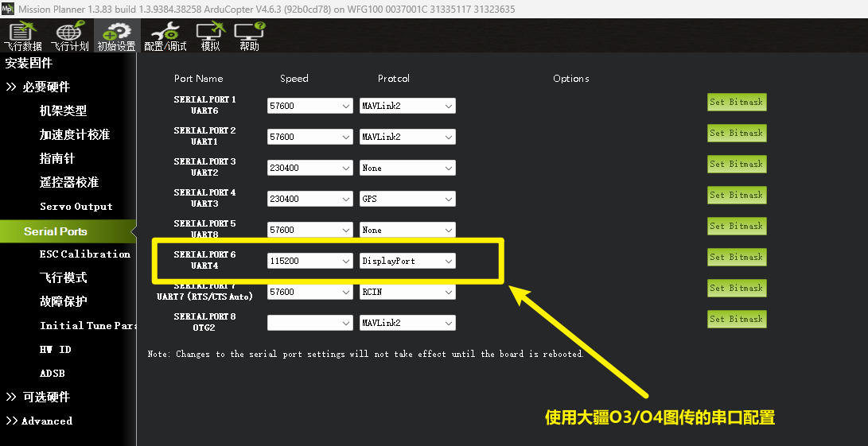Image resolution: width=868 pixels, height=446 pixels.
Task: Select 安装固件 in the sidebar
Action: [29, 63]
